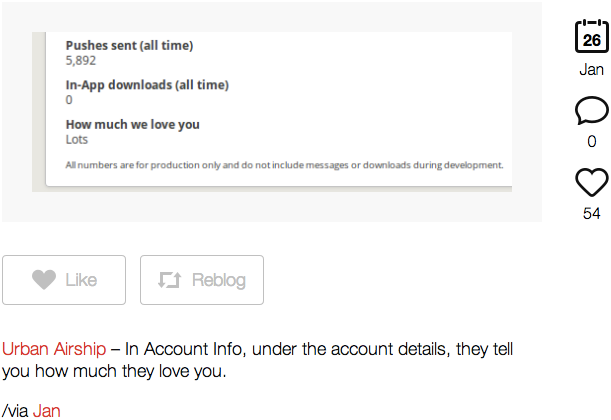The image size is (611, 420).
Task: Click the '/via' text before Jan
Action: tap(15, 411)
